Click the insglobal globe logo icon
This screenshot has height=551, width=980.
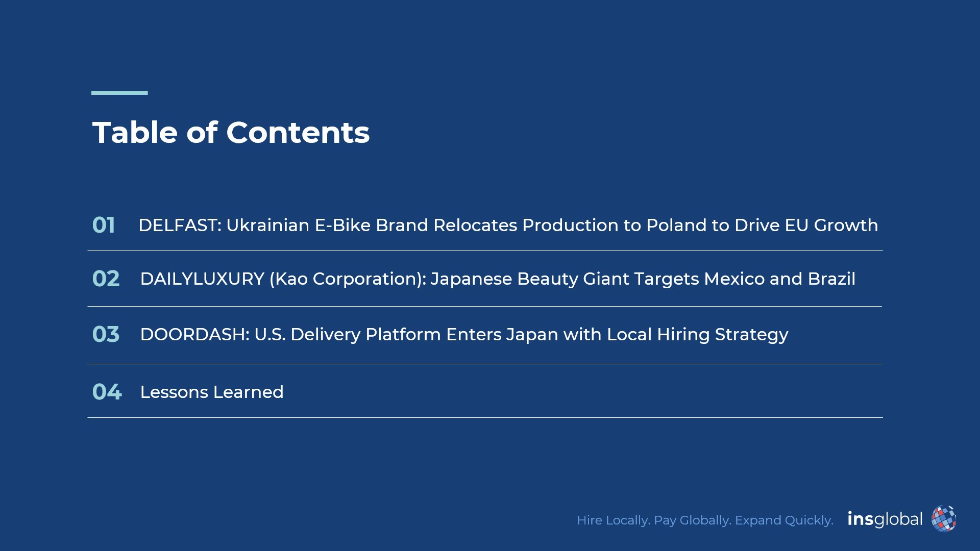click(943, 519)
